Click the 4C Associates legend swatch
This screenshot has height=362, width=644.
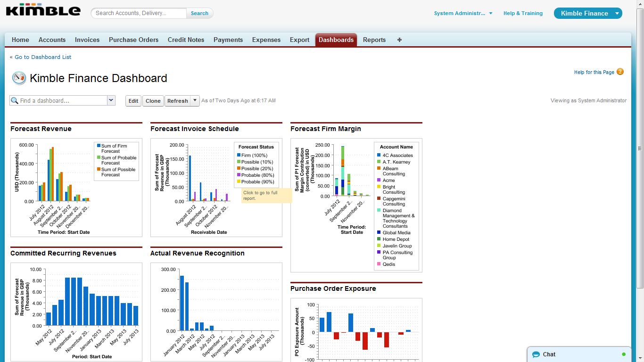(x=379, y=155)
